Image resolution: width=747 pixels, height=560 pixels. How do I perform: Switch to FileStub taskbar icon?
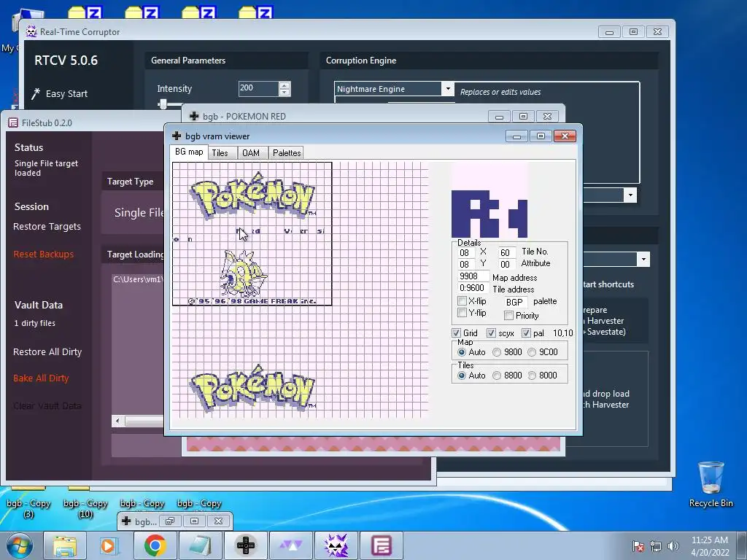point(381,545)
